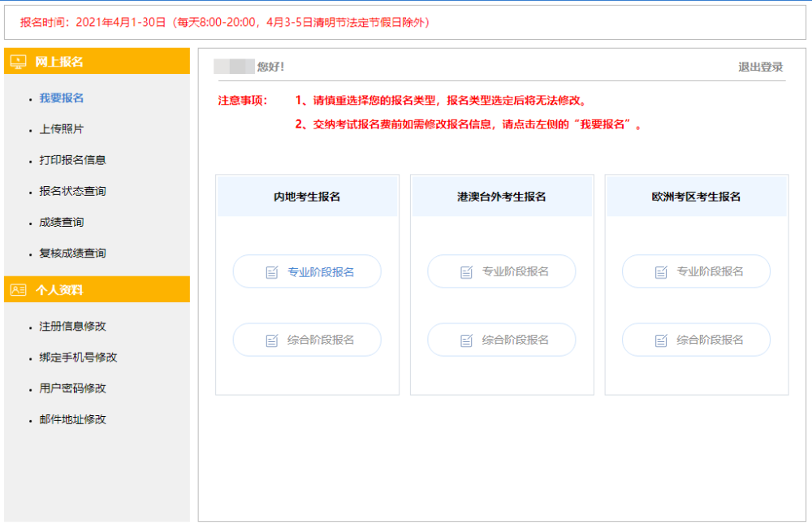This screenshot has width=812, height=529.
Task: Click the 内地考生报名 card header
Action: pos(307,197)
